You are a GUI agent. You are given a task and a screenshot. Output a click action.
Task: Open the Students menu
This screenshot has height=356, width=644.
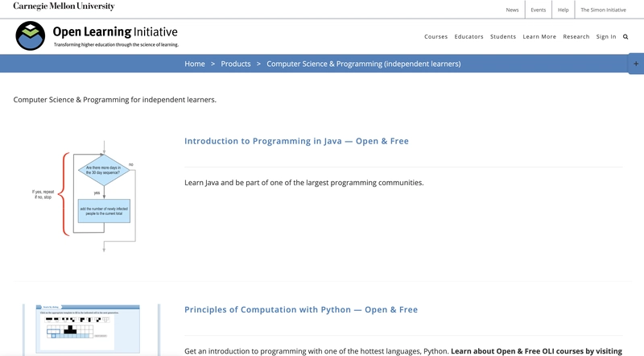(x=502, y=36)
